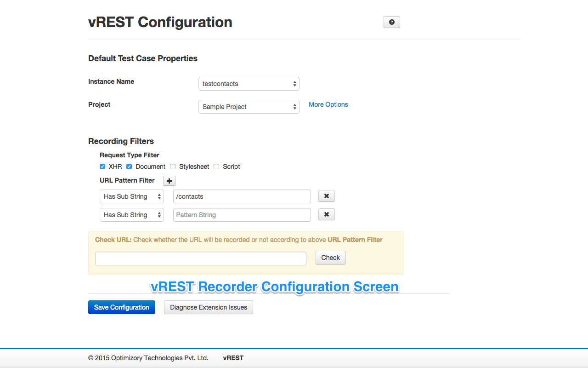
Task: Click the Instance Name field label
Action: click(x=111, y=81)
